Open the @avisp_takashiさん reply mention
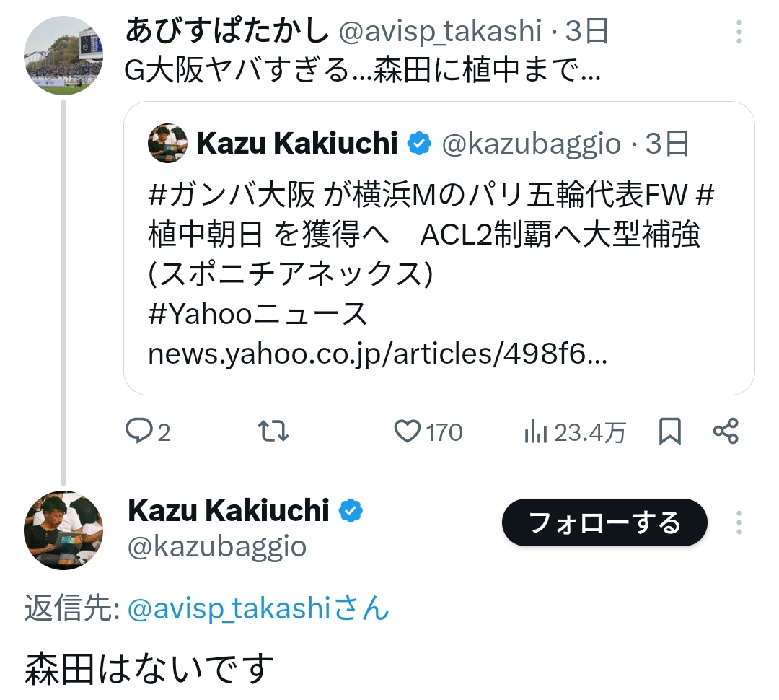779x700 pixels. [x=258, y=609]
